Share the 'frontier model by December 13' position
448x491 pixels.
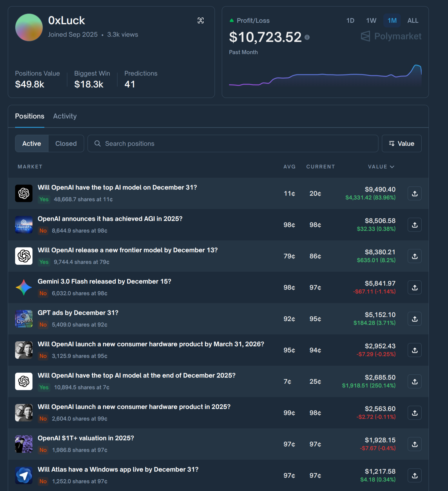(x=415, y=256)
